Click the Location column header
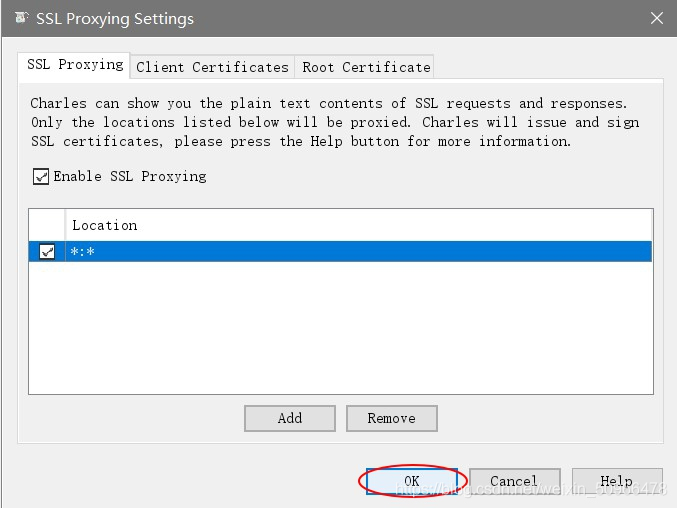Image resolution: width=677 pixels, height=508 pixels. click(x=358, y=225)
